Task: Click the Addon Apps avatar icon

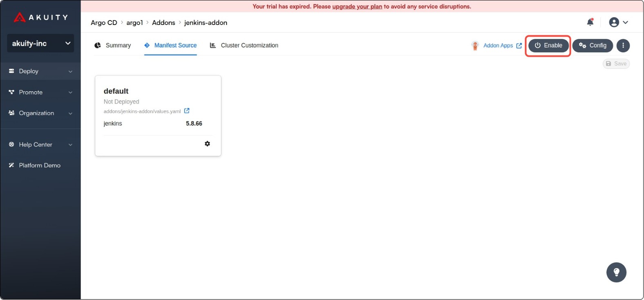Action: (475, 45)
